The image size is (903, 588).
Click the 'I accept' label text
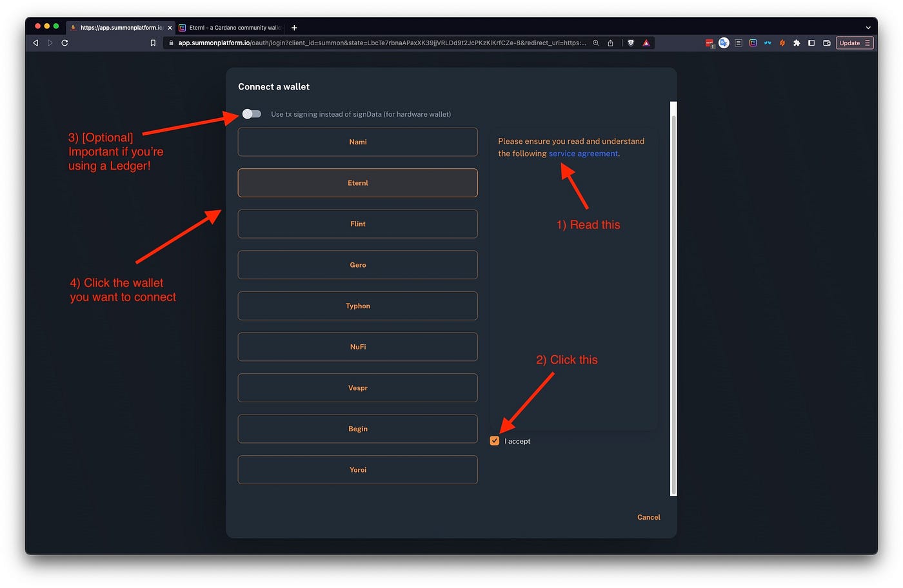tap(517, 441)
